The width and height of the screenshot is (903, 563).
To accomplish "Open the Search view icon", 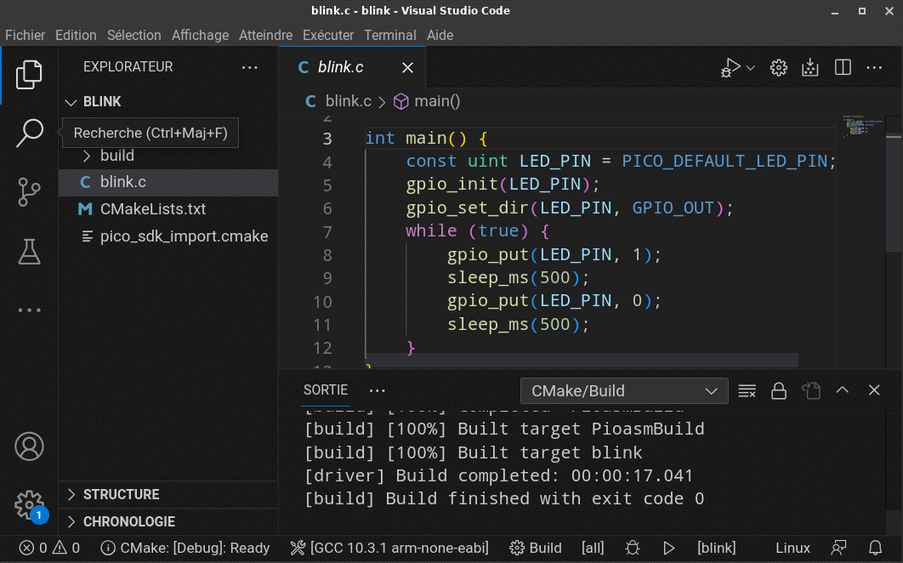I will (29, 133).
